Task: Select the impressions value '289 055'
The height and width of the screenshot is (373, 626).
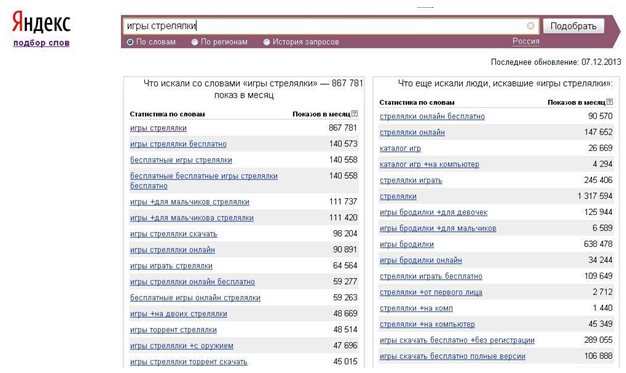Action: coord(598,339)
